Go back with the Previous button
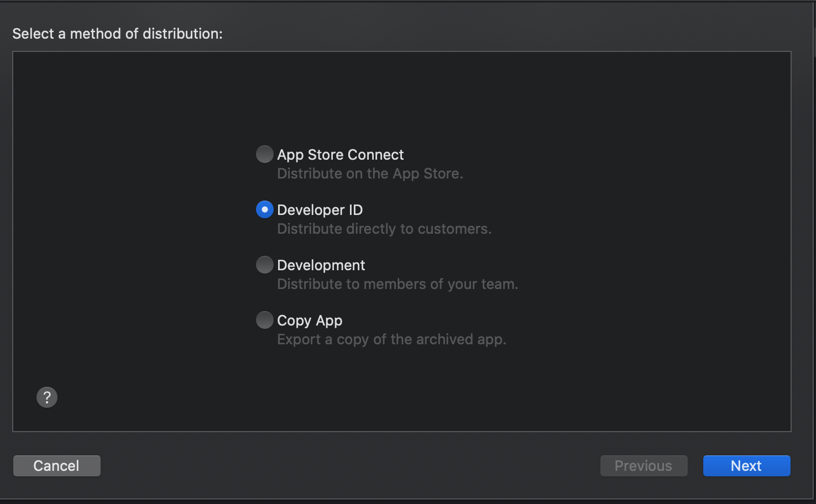 (x=644, y=466)
